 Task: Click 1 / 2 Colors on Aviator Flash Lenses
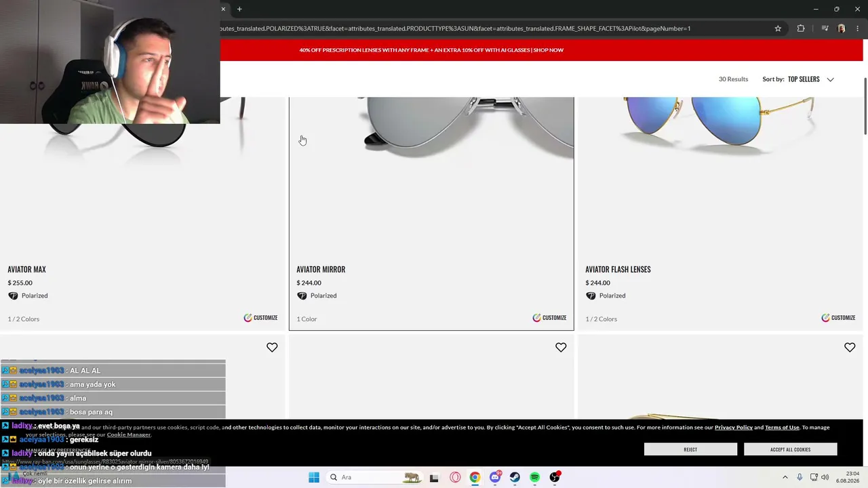pos(601,319)
